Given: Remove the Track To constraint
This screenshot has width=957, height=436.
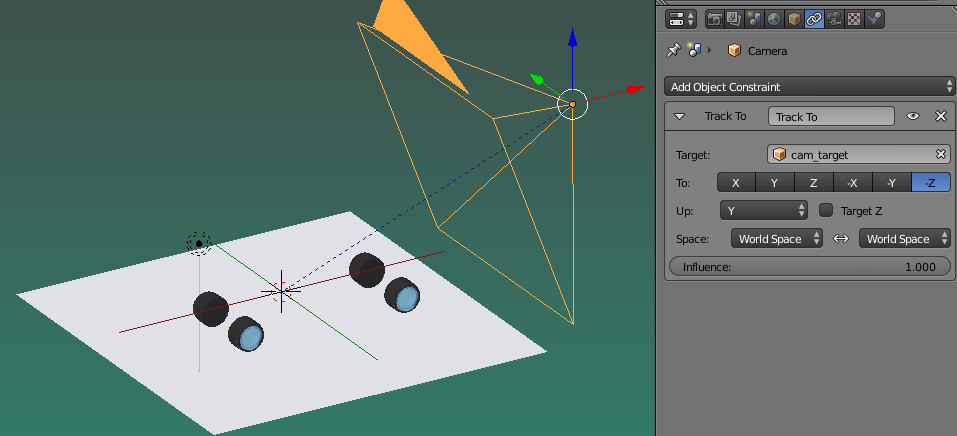Looking at the screenshot, I should point(940,116).
